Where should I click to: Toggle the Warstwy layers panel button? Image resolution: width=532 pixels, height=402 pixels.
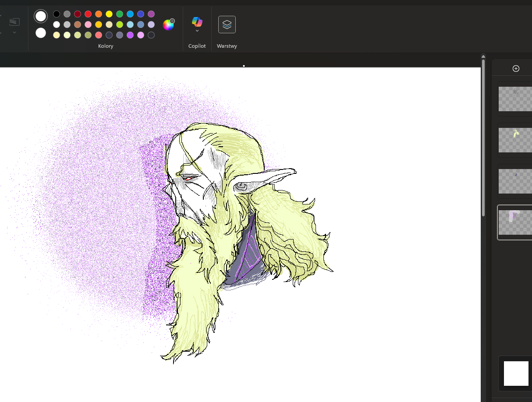[x=227, y=25]
